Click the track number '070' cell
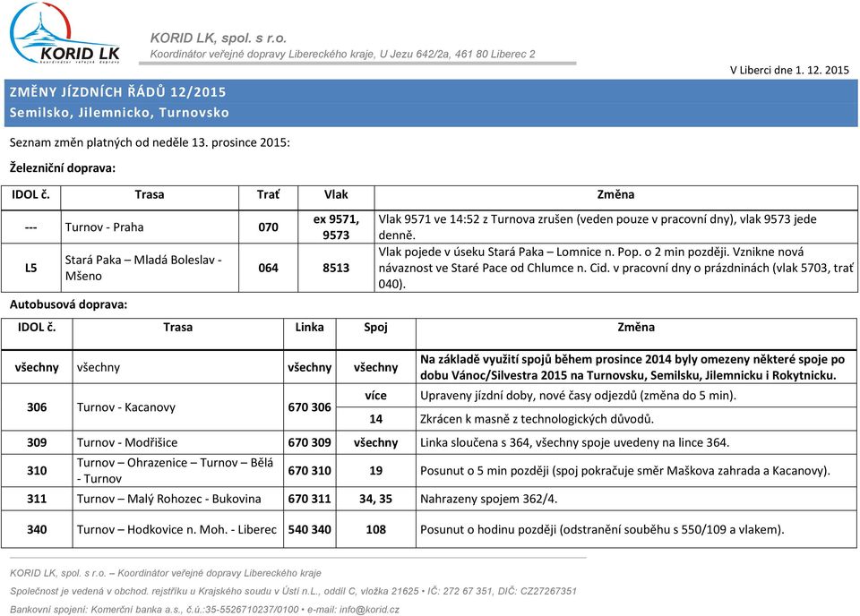The image size is (860, 616). pyautogui.click(x=268, y=227)
